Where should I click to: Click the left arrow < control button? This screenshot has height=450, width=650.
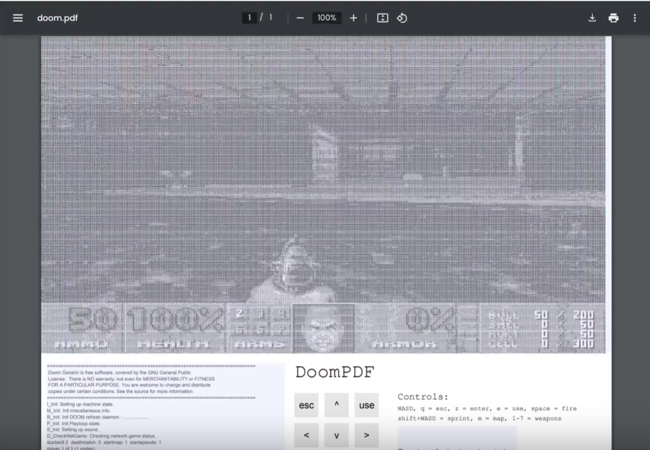click(306, 435)
